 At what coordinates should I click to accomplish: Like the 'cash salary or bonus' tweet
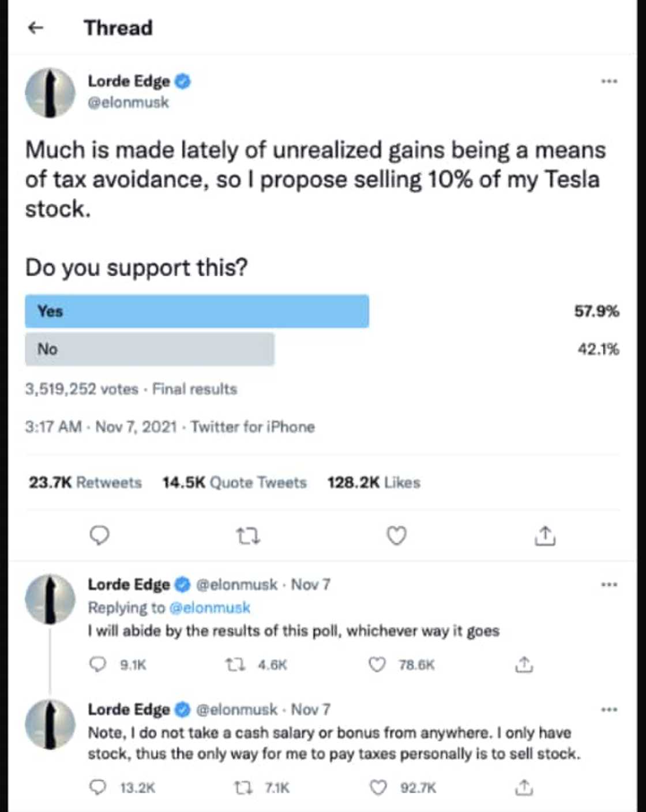(378, 787)
